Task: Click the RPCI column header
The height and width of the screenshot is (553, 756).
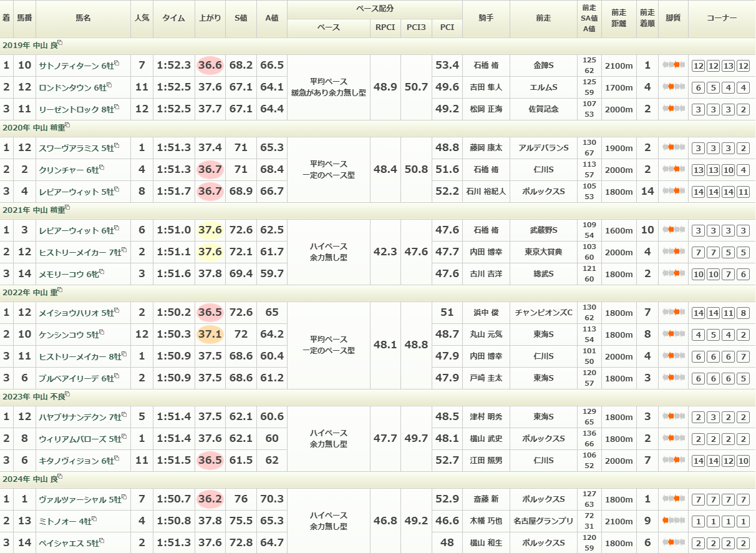Action: tap(385, 28)
